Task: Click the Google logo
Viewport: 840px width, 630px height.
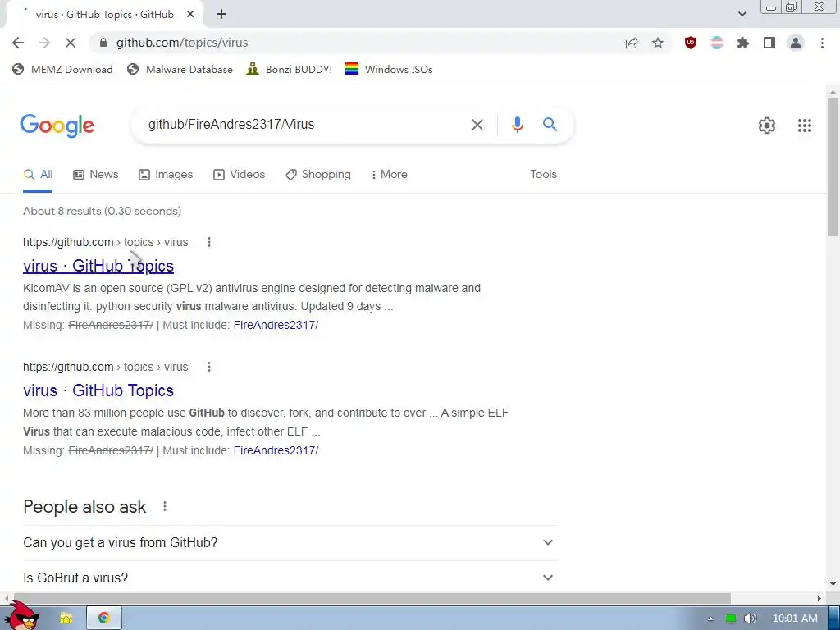Action: point(57,126)
